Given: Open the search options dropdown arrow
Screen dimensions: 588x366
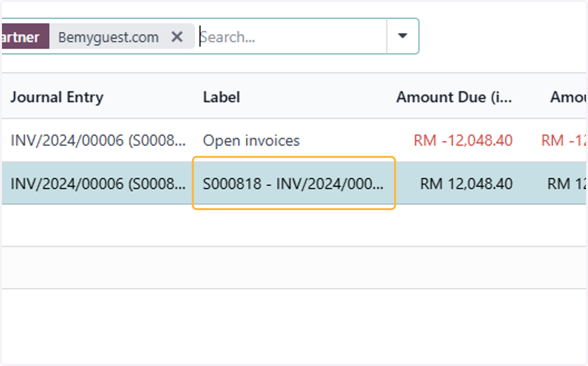Looking at the screenshot, I should [x=403, y=36].
